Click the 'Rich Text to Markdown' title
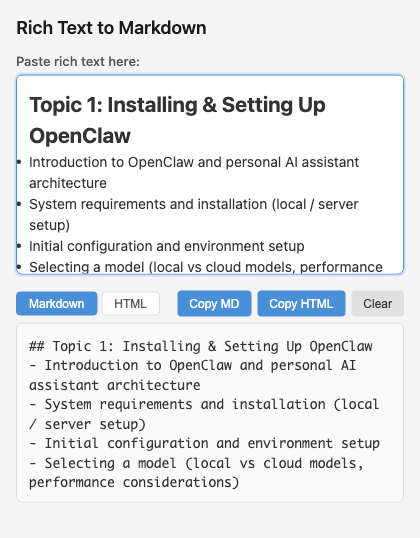The height and width of the screenshot is (538, 420). pos(112,28)
